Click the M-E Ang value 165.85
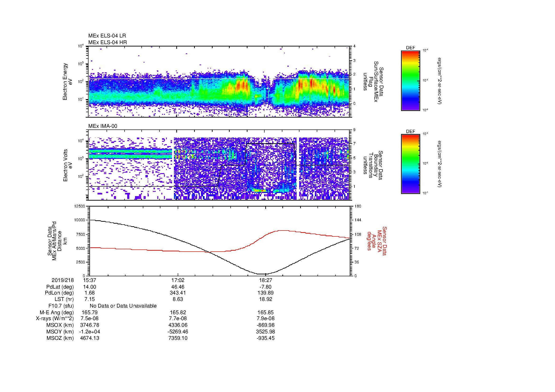 click(266, 313)
